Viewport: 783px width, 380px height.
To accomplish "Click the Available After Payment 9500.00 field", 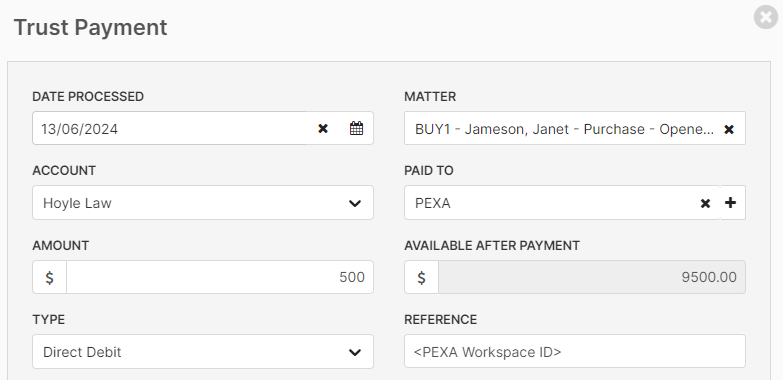I will [592, 277].
